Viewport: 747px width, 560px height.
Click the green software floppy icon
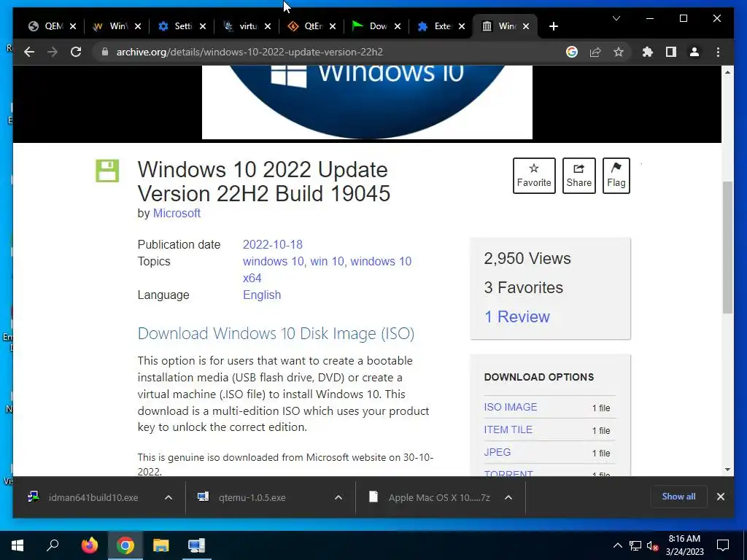(107, 171)
